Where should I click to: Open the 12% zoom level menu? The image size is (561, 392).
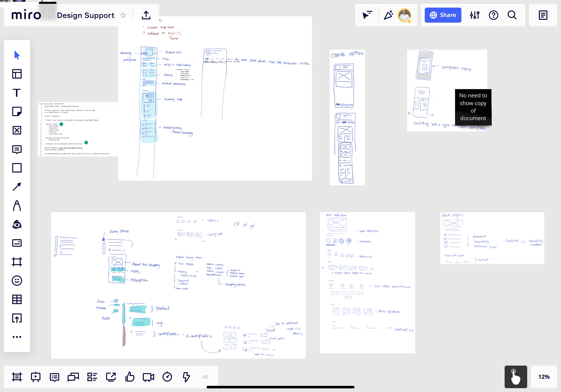(x=544, y=377)
